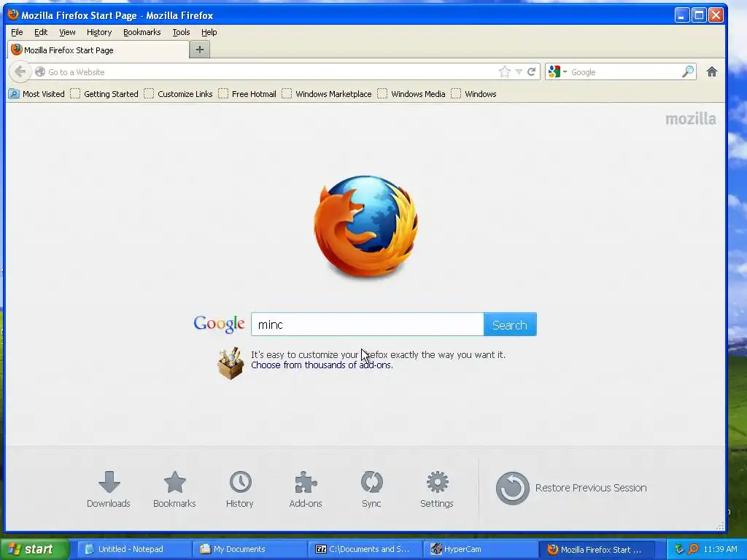The width and height of the screenshot is (747, 560).
Task: Open the search engine selector dropdown
Action: point(557,72)
